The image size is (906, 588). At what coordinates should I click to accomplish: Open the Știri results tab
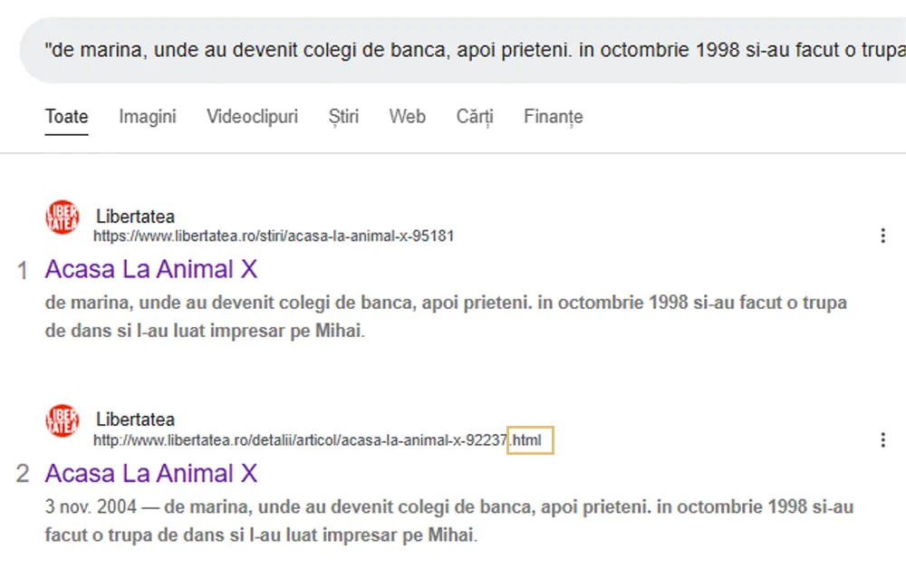(x=343, y=116)
